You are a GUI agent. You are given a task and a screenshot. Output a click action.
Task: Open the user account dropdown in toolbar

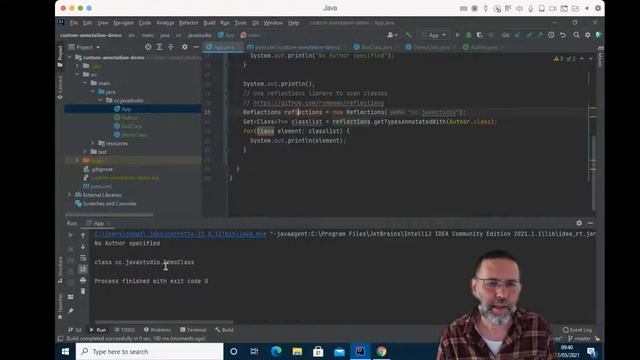[392, 35]
